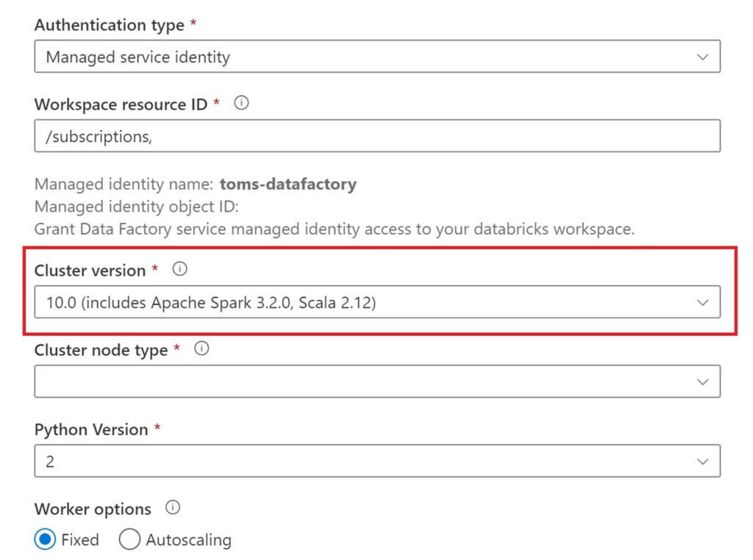Select the Fixed worker option
The image size is (753, 560).
pyautogui.click(x=46, y=540)
